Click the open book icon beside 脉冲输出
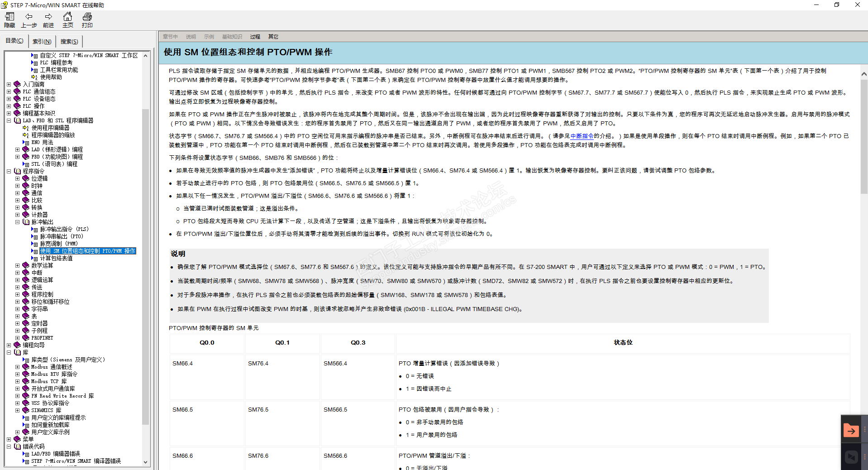Viewport: 868px width, 470px height. coord(26,222)
